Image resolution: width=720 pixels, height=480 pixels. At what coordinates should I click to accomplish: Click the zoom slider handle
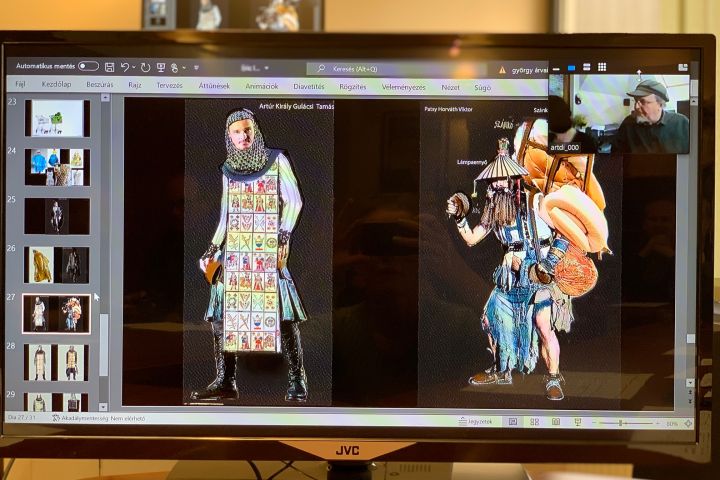click(x=620, y=423)
